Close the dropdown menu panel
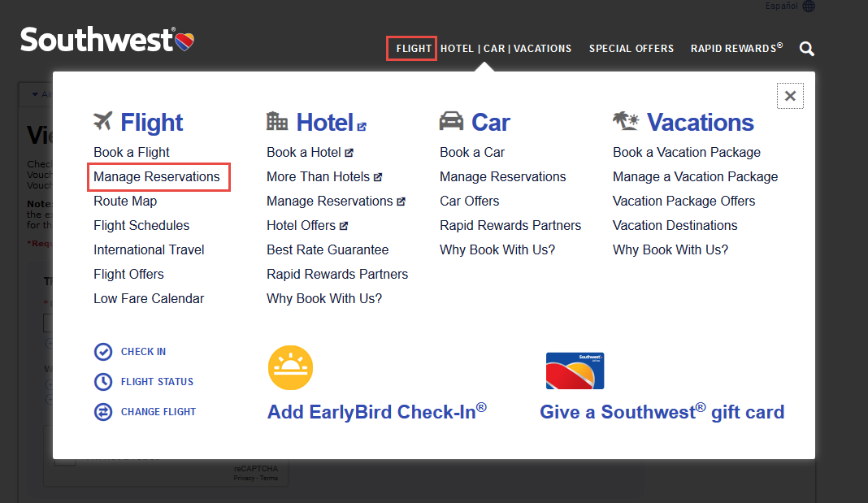The height and width of the screenshot is (503, 868). (790, 96)
